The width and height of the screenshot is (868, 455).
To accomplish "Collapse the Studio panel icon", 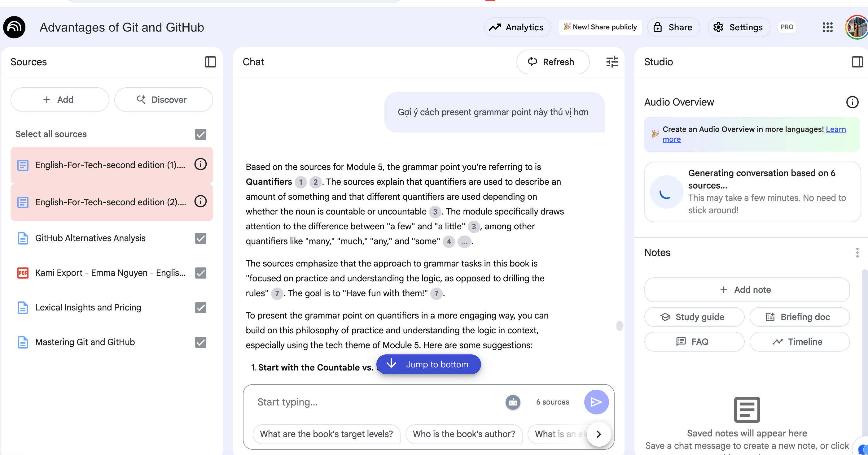I will coord(857,62).
